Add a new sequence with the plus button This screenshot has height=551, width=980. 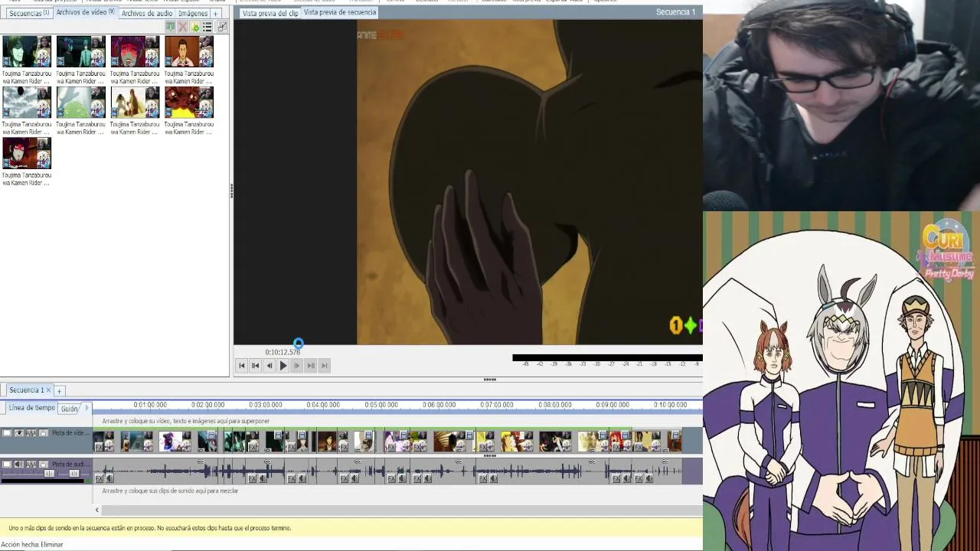pos(59,390)
